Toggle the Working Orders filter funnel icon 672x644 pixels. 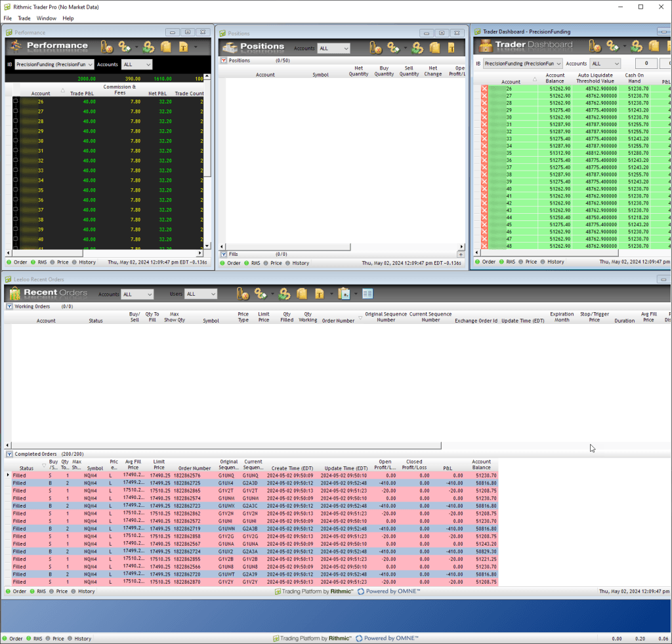(x=9, y=306)
